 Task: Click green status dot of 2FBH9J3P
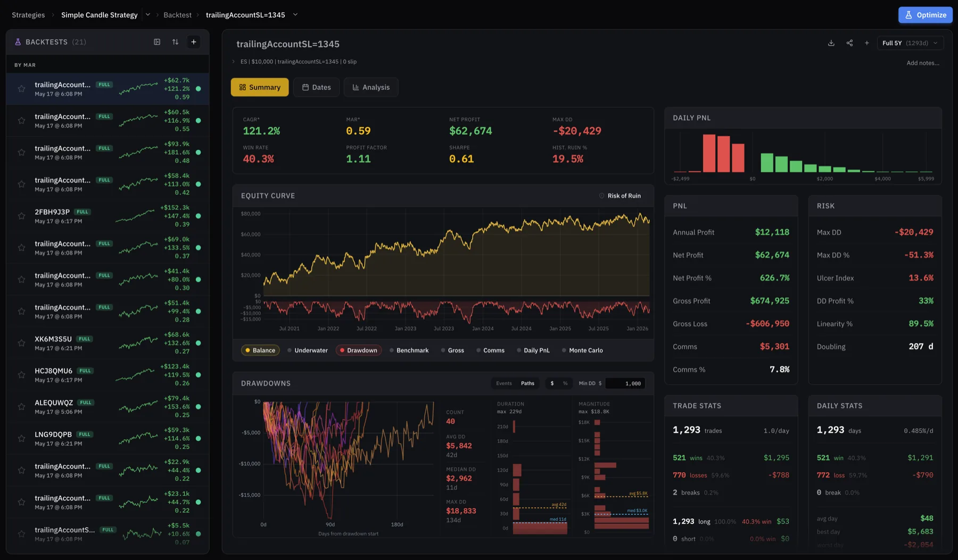point(199,216)
